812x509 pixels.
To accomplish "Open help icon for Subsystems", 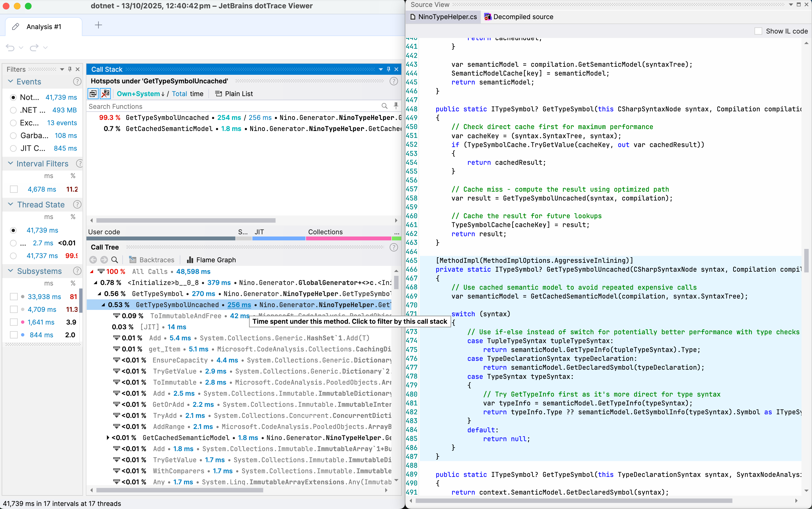I will click(77, 271).
